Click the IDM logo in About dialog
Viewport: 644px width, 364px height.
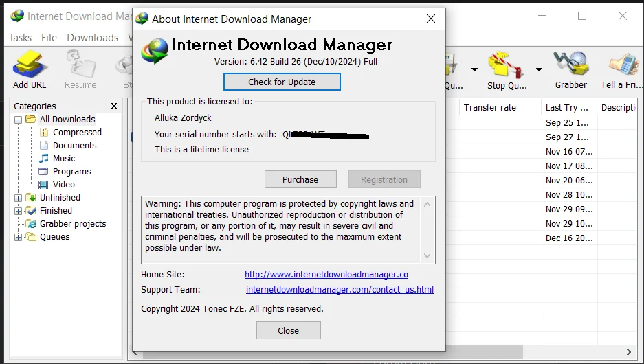click(155, 51)
